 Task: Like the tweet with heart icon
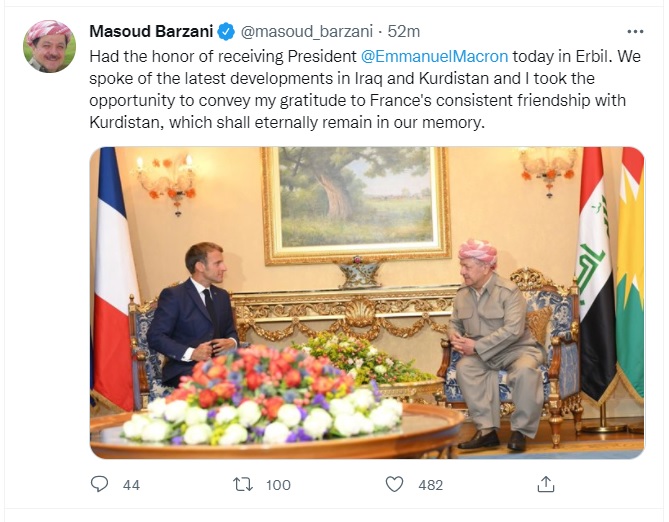click(x=395, y=484)
